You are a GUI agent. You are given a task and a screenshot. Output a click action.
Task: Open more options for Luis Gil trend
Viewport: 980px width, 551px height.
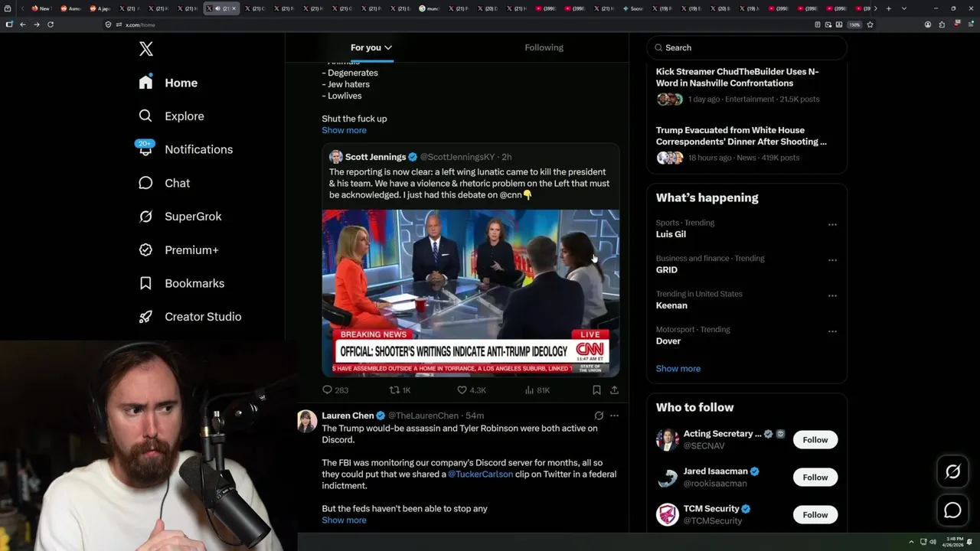pos(832,224)
